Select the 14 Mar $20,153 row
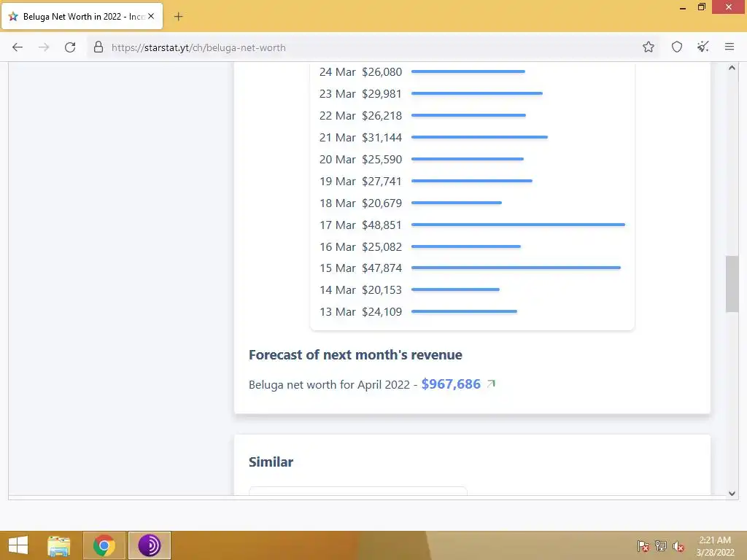 [472, 290]
